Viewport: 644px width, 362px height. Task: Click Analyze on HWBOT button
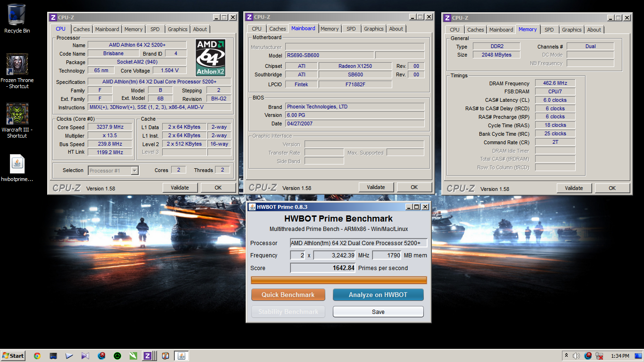[x=378, y=295]
